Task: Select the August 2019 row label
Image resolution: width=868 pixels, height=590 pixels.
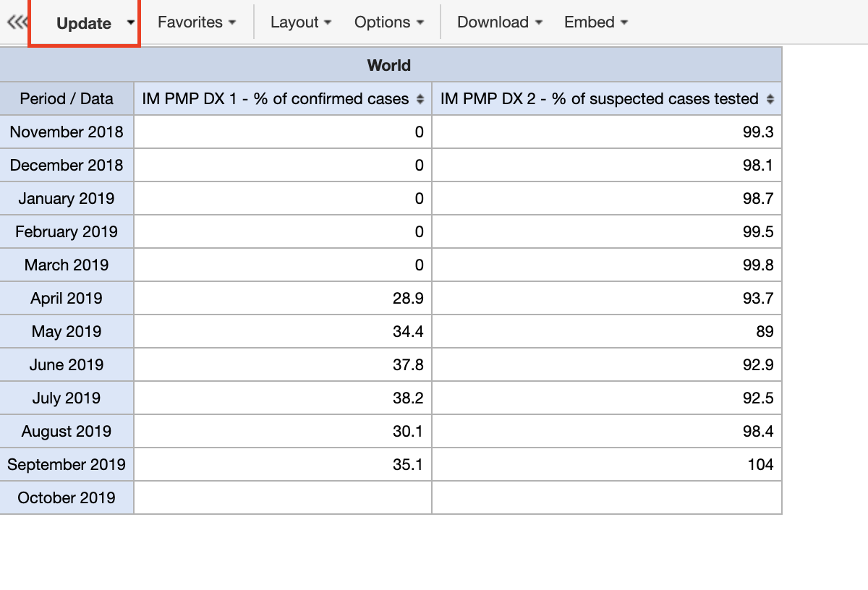Action: (x=67, y=431)
